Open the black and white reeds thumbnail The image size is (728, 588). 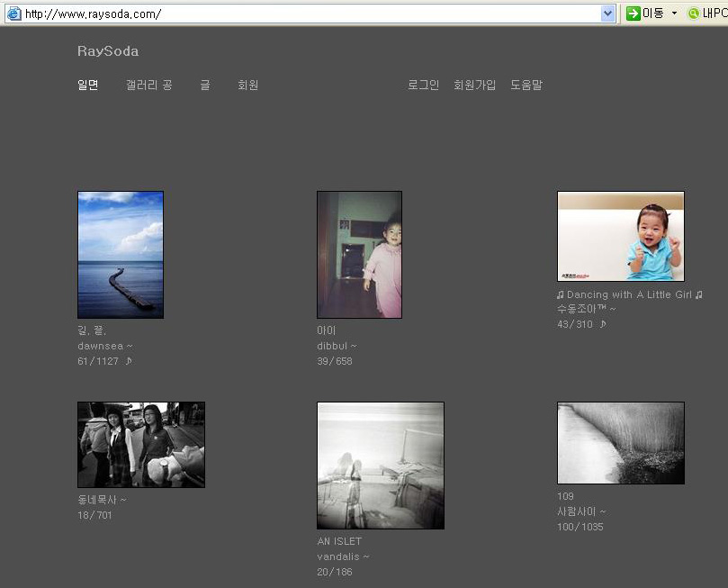[621, 443]
